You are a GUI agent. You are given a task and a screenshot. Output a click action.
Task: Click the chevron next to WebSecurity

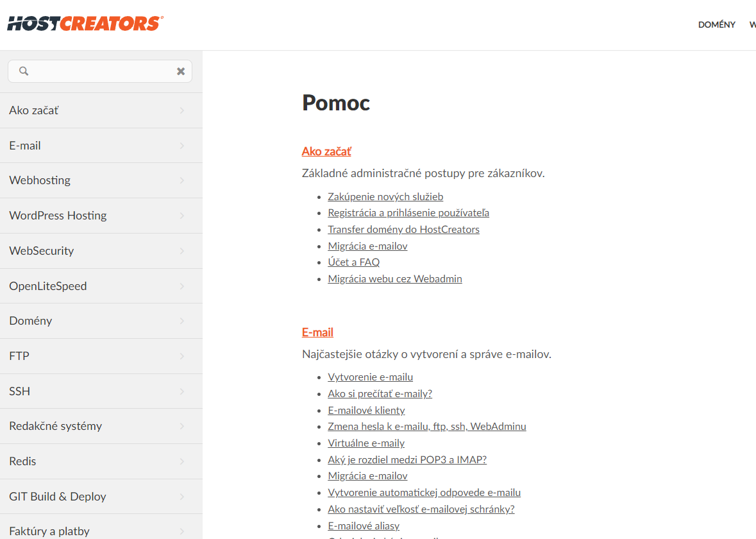click(x=181, y=251)
